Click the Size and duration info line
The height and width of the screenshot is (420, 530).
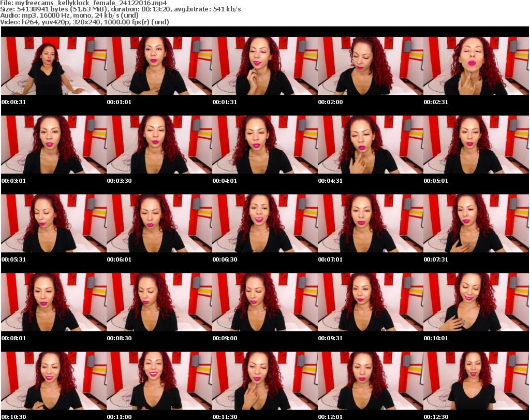click(x=120, y=9)
